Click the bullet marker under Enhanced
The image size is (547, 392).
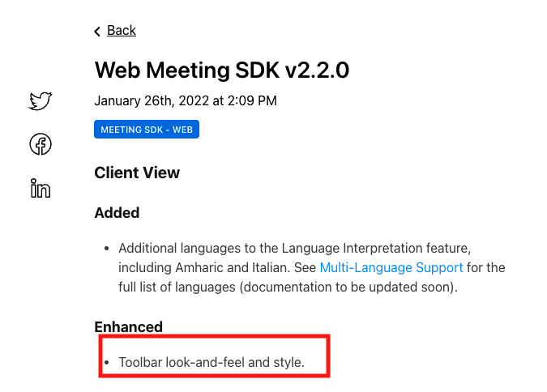pyautogui.click(x=106, y=362)
